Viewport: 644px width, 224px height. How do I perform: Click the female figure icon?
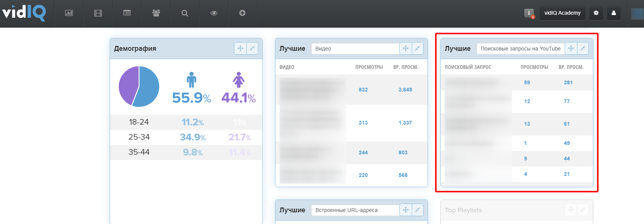(239, 80)
